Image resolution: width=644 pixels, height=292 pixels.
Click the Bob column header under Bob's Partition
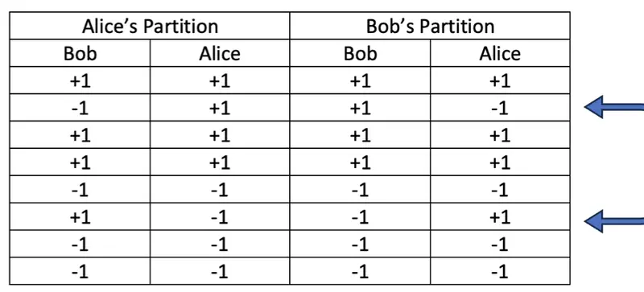point(360,53)
